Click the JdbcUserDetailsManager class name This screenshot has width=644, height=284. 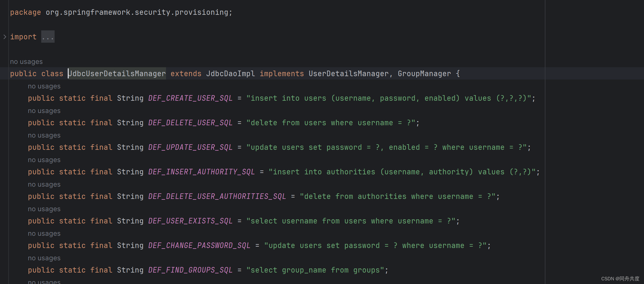click(117, 74)
